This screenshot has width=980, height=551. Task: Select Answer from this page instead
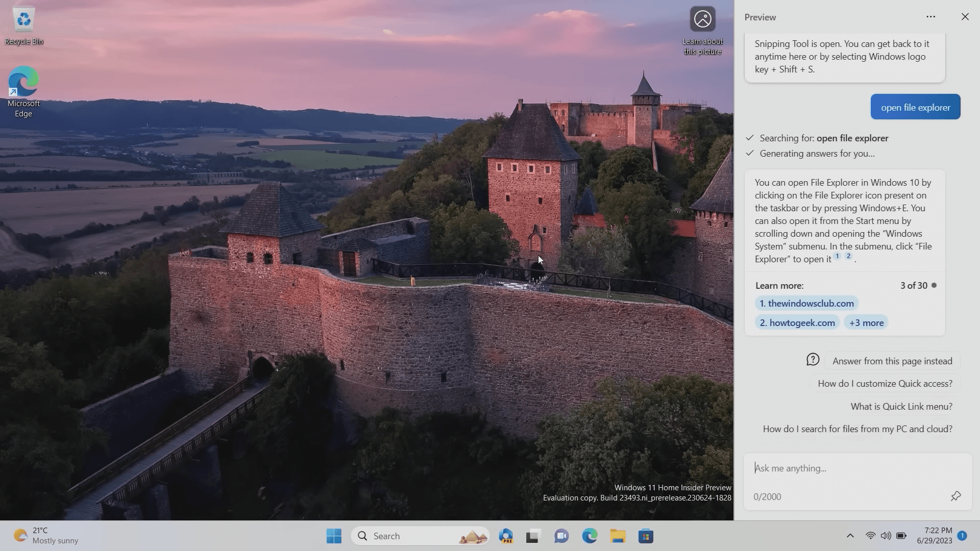point(892,361)
